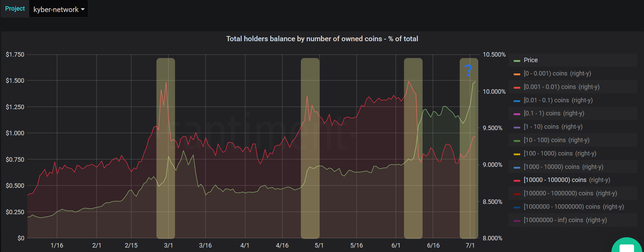Click the 6/16 x-axis date label
Screen dimensions: 644x252
pyautogui.click(x=433, y=245)
